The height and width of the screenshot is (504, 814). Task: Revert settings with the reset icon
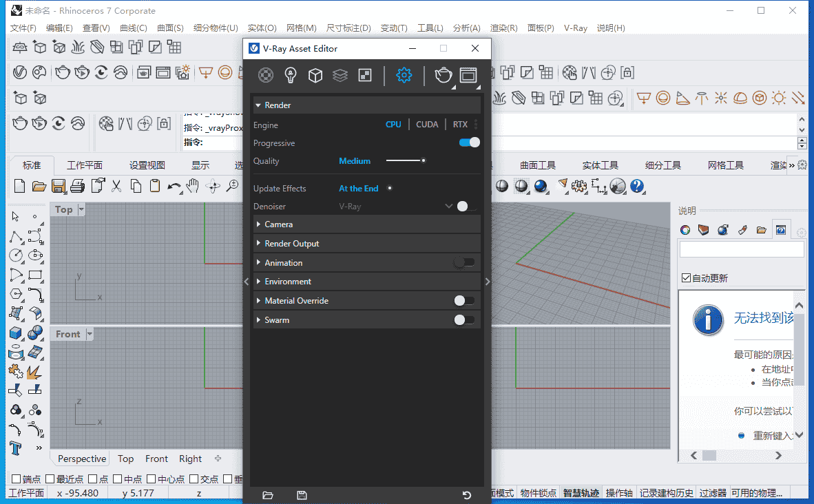pos(466,494)
